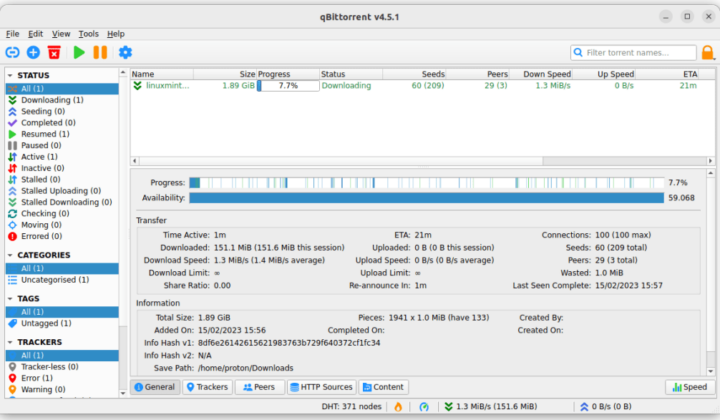Switch to the Content tab
This screenshot has width=720, height=420.
click(383, 387)
